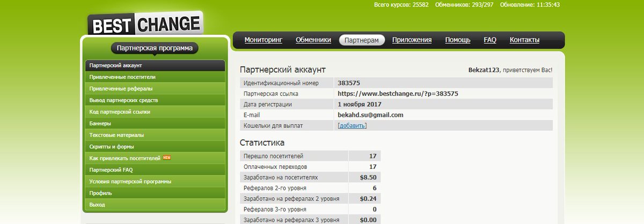Screen dimensions: 644x224
Task: Open Профиль in the sidebar
Action: point(155,193)
